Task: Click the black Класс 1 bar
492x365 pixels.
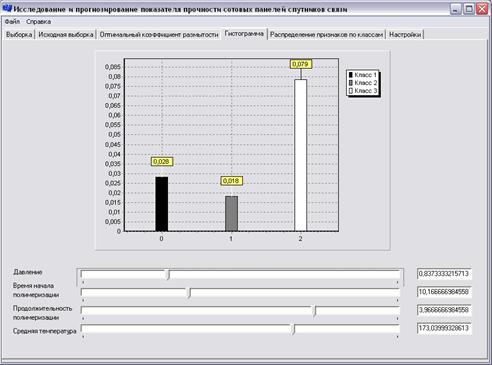Action: 162,204
